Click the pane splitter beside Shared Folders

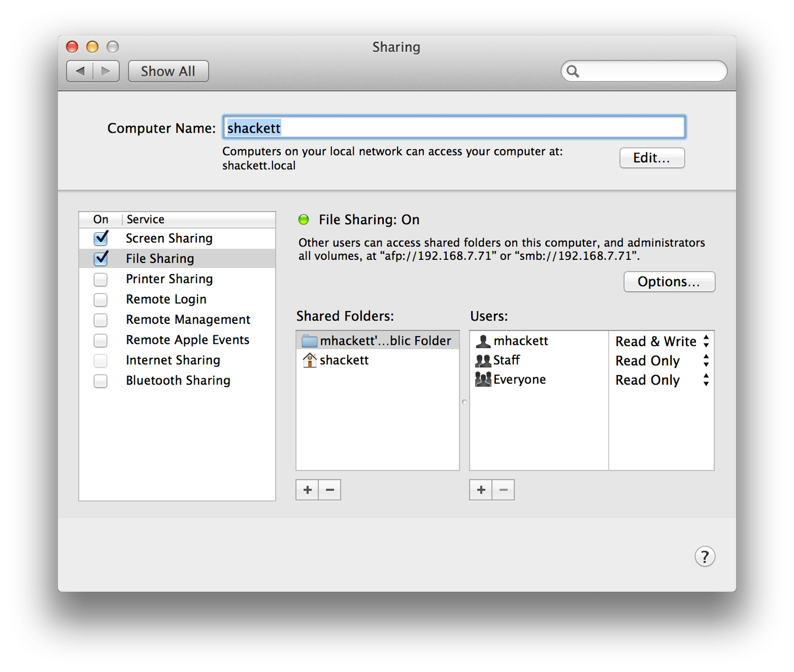464,402
